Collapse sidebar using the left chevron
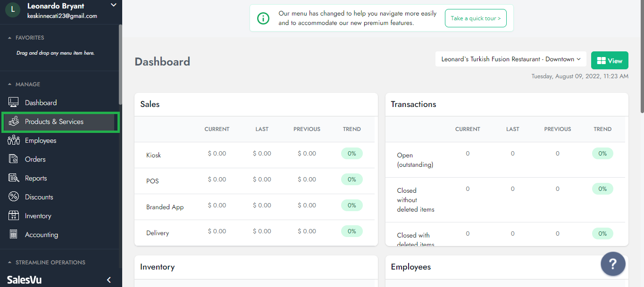The width and height of the screenshot is (644, 287). point(109,280)
